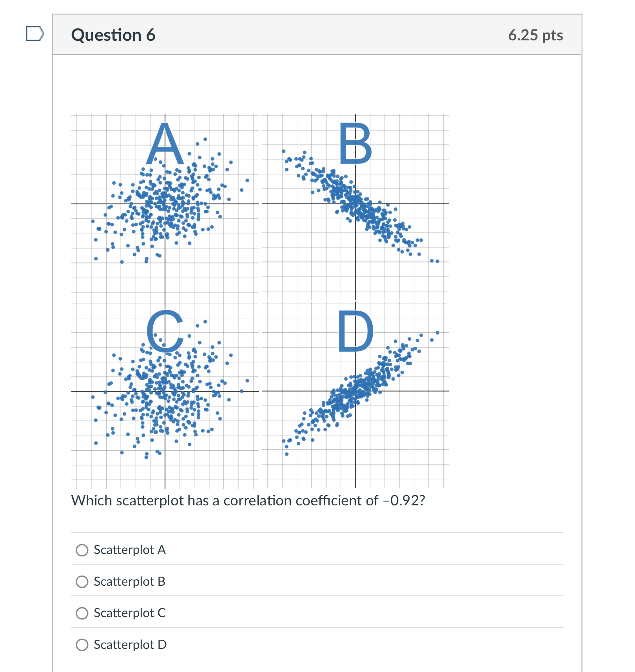Screen dimensions: 635x672
Task: Click the Scatterplot B answer label
Action: point(129,582)
